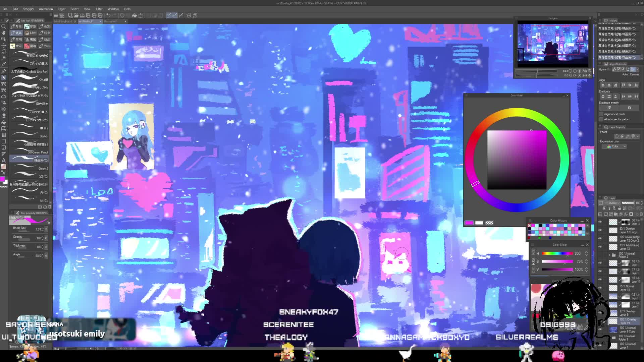This screenshot has height=362, width=644.
Task: Toggle visibility of Layer 18
Action: click(x=600, y=288)
